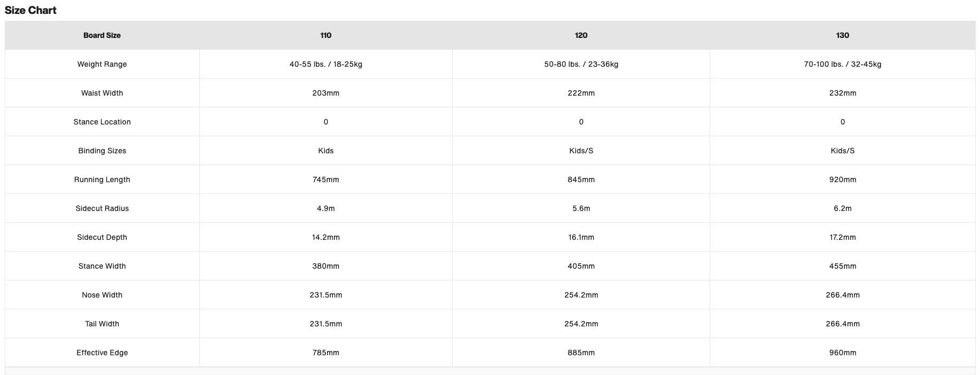
Task: Click the Sidecut Radius row label
Action: pos(102,208)
